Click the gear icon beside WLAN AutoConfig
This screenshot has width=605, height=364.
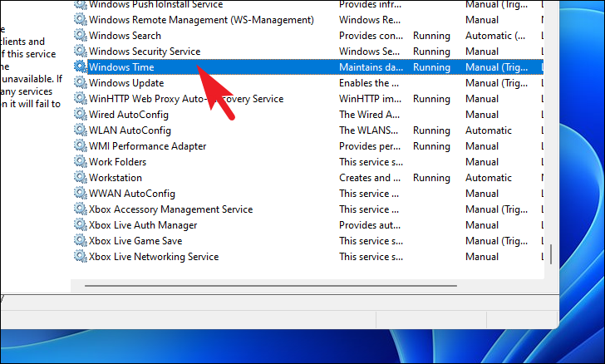[81, 130]
